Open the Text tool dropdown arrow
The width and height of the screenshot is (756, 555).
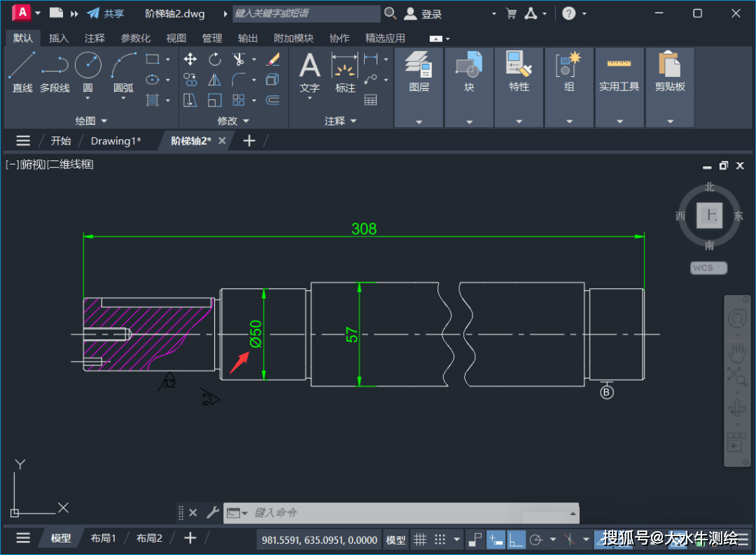pyautogui.click(x=309, y=98)
